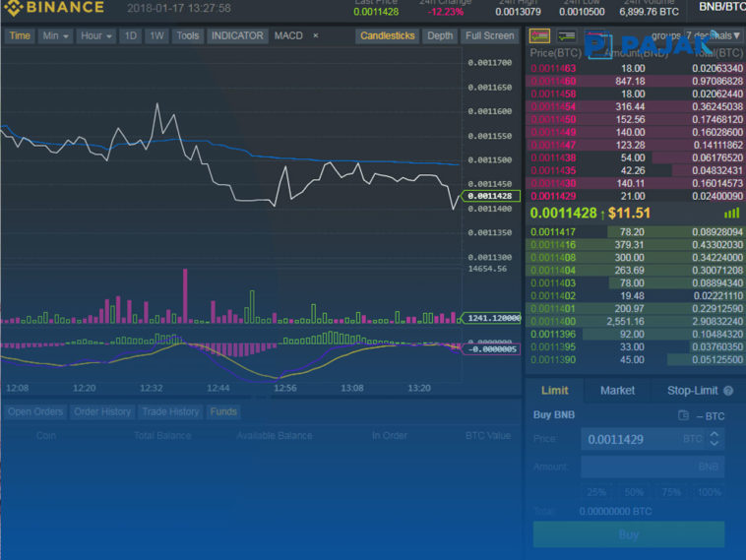Open the Order History tab
The width and height of the screenshot is (746, 560).
(102, 411)
